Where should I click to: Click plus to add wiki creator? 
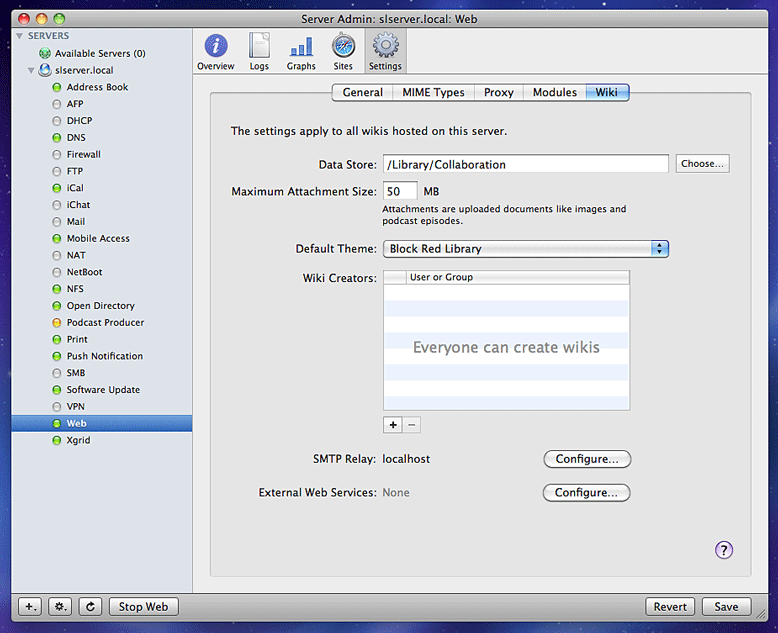coord(392,425)
